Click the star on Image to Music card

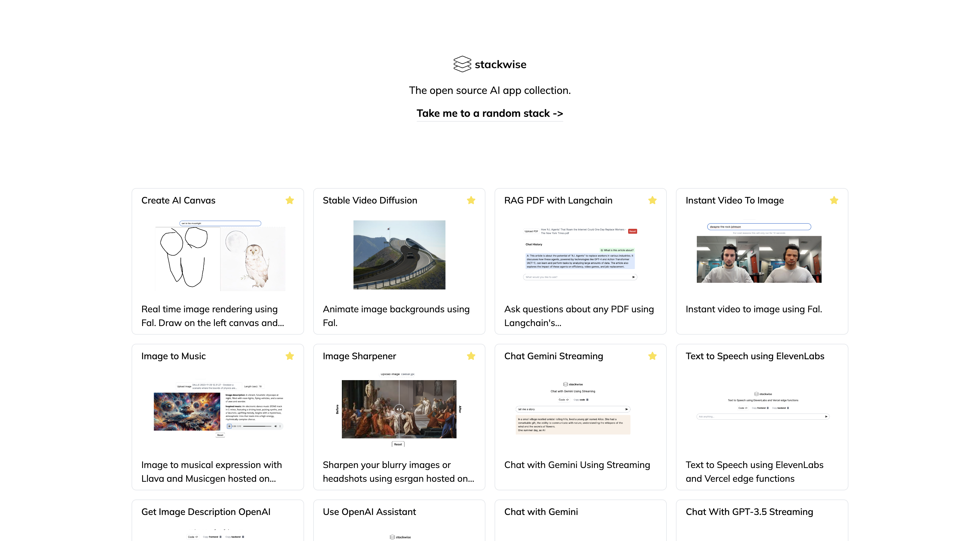tap(289, 356)
